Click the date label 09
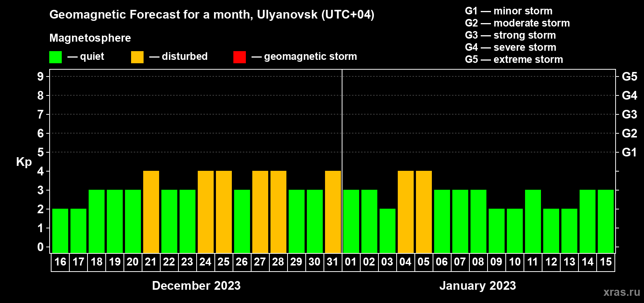Screen dimensions: 644x303 tap(496, 262)
